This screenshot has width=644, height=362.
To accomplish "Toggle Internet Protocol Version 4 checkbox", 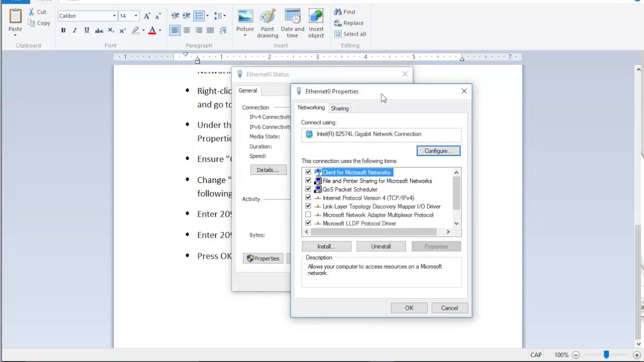I will [308, 198].
